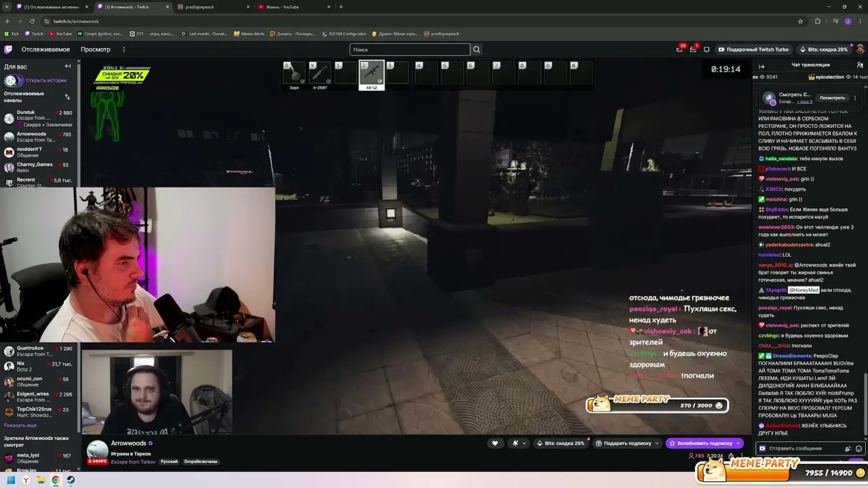Open Windows Start menu

click(x=11, y=481)
